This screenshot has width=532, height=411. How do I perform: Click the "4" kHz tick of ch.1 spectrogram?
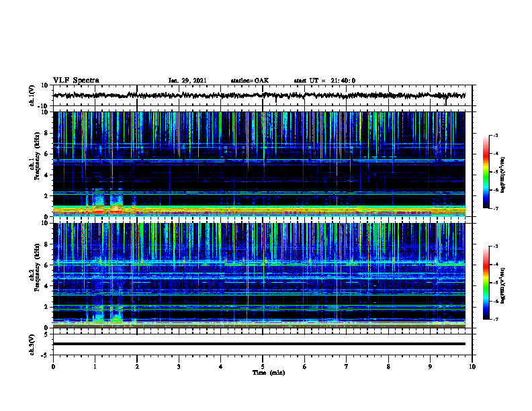click(x=46, y=175)
